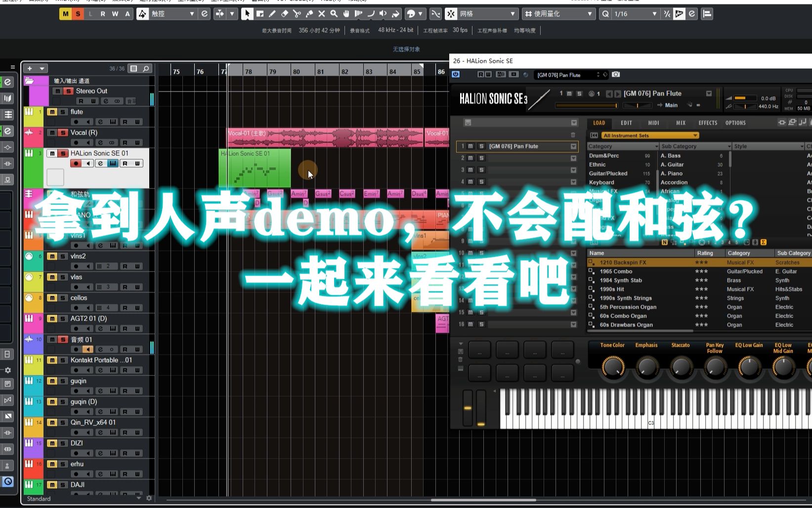812x508 pixels.
Task: Switch to the LOAD tab in HALion
Action: pos(599,123)
